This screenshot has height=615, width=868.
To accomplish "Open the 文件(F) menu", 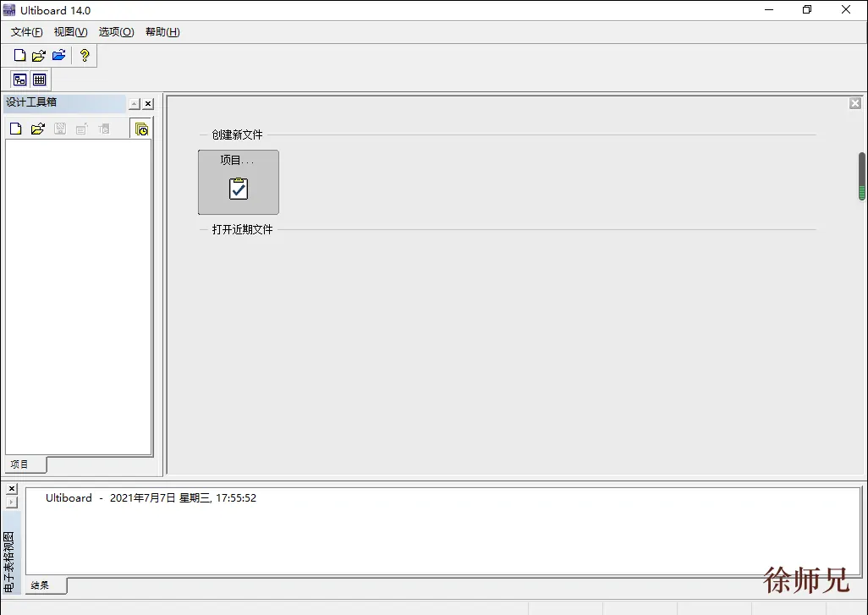I will (26, 32).
